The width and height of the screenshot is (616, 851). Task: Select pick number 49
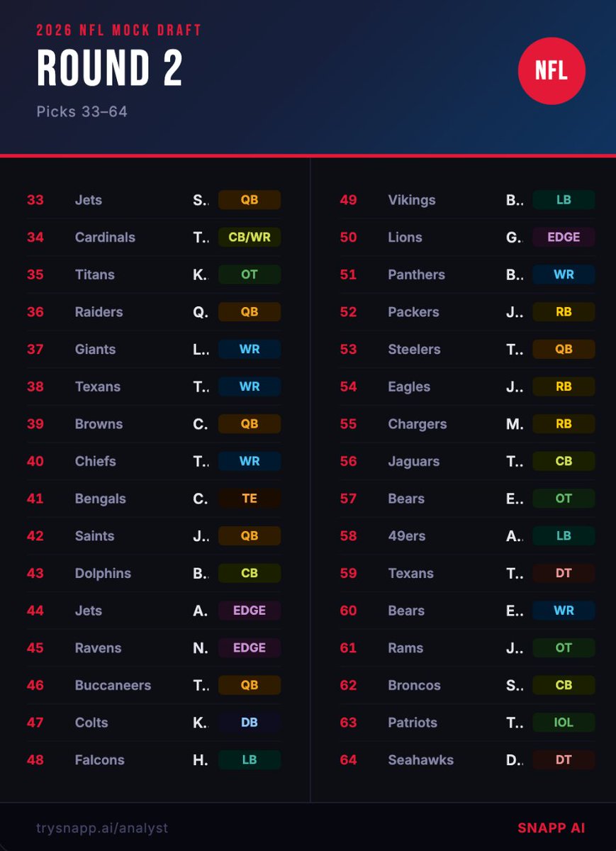coord(349,200)
